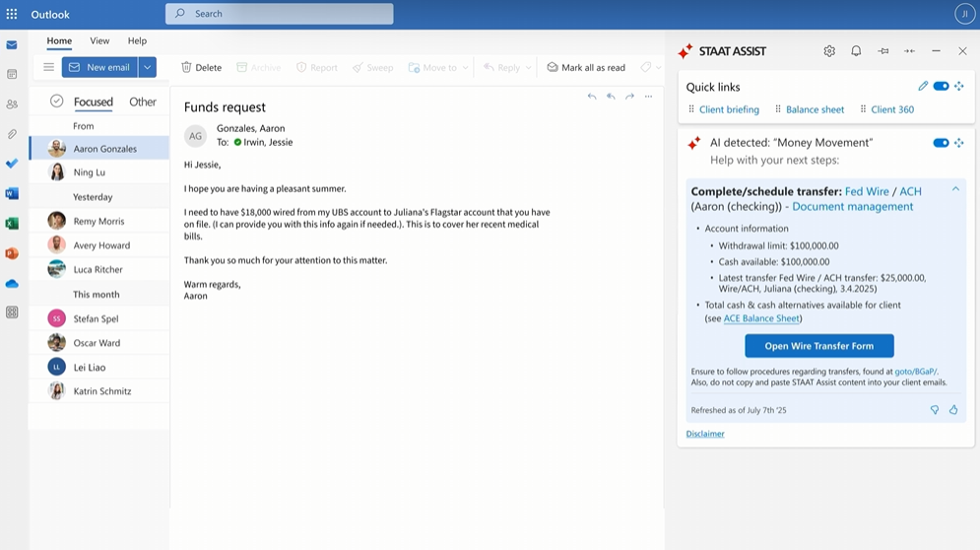Screen dimensions: 980x550
Task: Open the email from Luca Ritcher
Action: [x=99, y=270]
